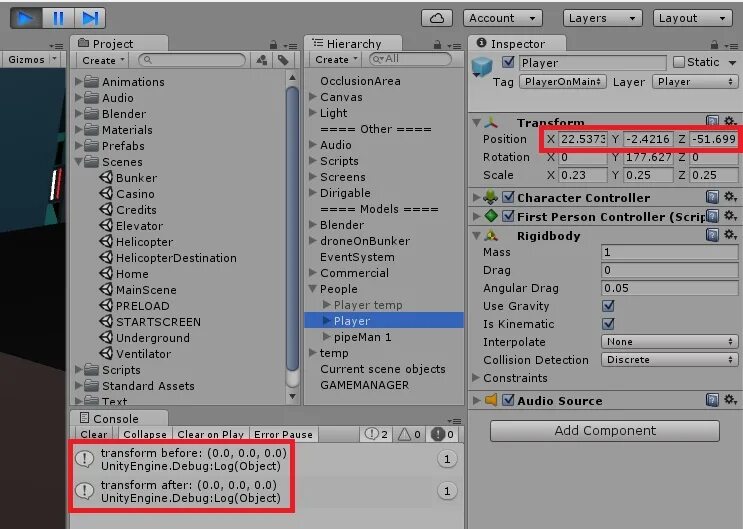Advance one frame with the Step button
This screenshot has height=529, width=743.
tap(90, 18)
